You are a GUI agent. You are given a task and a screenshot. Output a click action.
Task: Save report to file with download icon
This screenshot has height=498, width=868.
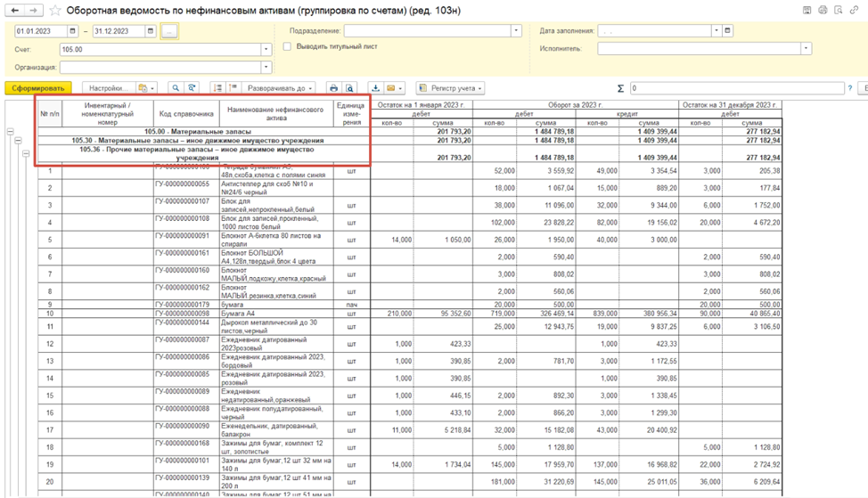(x=375, y=88)
